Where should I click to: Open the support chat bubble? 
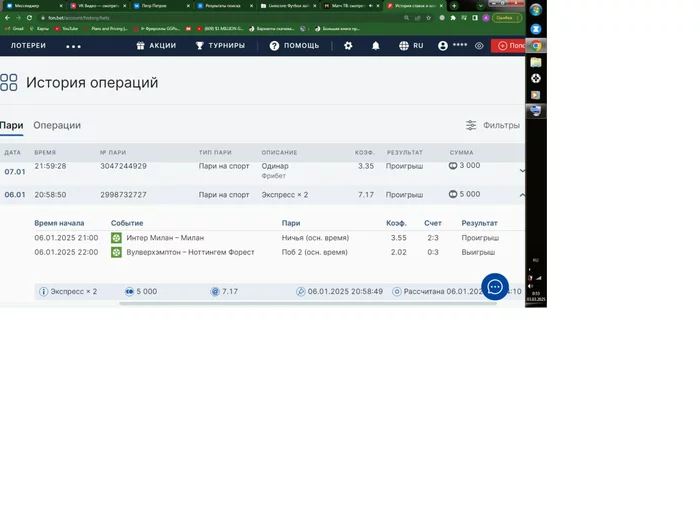[495, 287]
